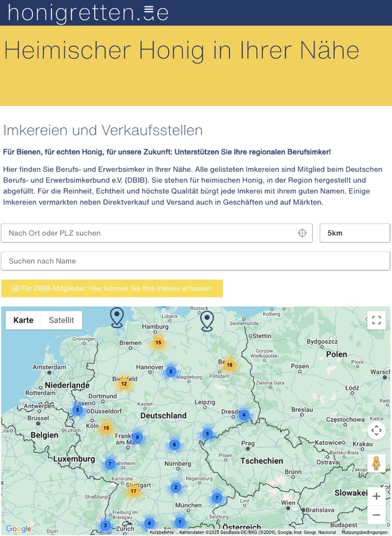392x536 pixels.
Task: Open the 10 cluster near Berlin
Action: pyautogui.click(x=230, y=365)
